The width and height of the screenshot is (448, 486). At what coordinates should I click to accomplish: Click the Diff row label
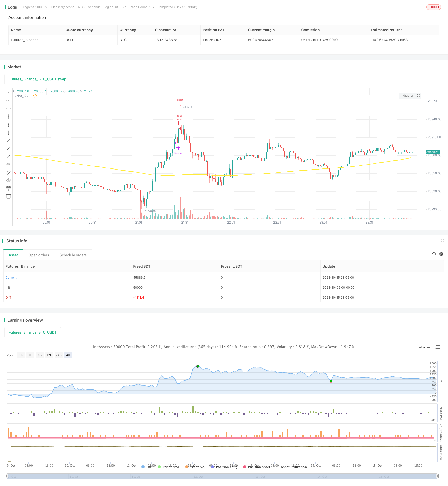click(x=8, y=298)
